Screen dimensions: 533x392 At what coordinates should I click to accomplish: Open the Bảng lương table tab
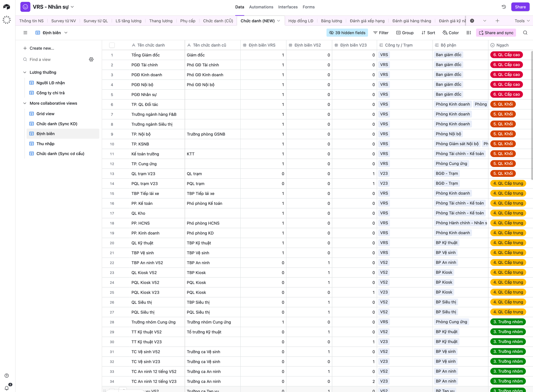click(331, 21)
